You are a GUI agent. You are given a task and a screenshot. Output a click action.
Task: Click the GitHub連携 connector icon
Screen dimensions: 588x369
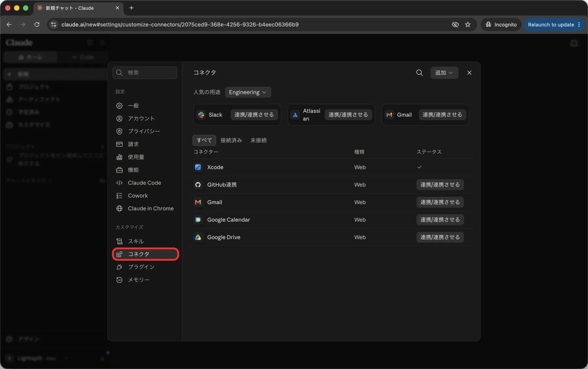coord(198,185)
